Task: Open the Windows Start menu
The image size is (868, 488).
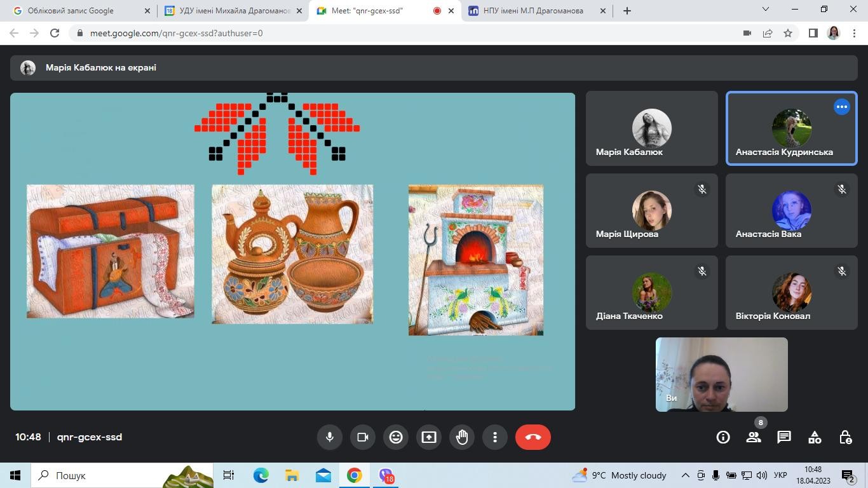Action: [x=15, y=475]
